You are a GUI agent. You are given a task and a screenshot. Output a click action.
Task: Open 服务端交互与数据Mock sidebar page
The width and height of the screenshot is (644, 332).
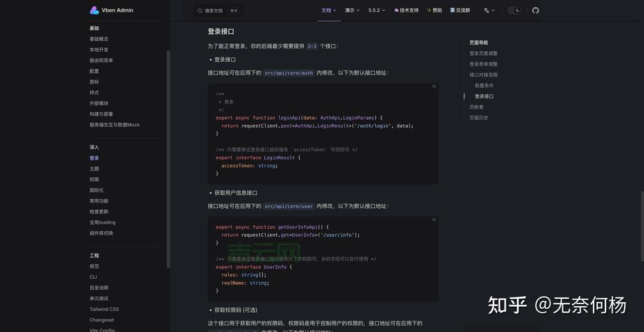(114, 125)
